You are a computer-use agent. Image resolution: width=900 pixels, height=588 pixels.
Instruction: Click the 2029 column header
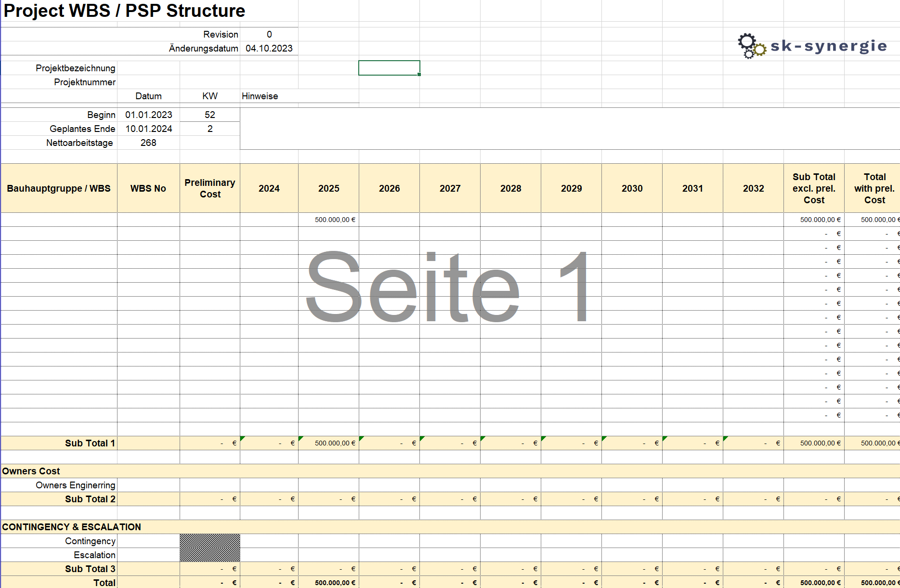pos(572,188)
